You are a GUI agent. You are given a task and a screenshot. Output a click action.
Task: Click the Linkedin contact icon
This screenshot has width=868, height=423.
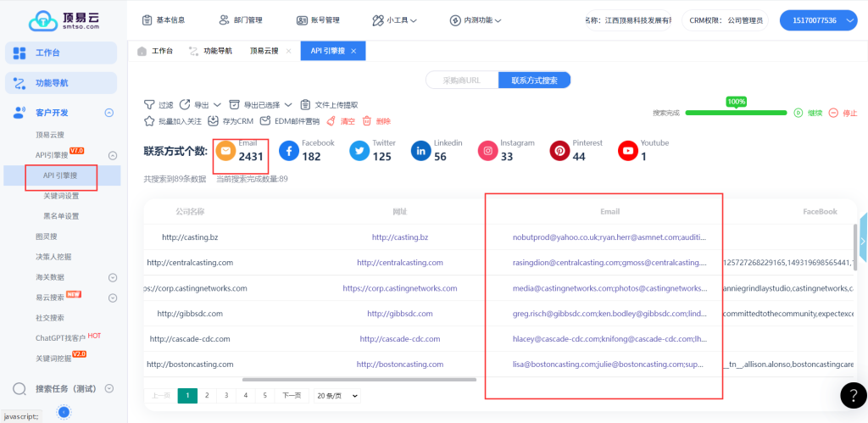pos(420,151)
